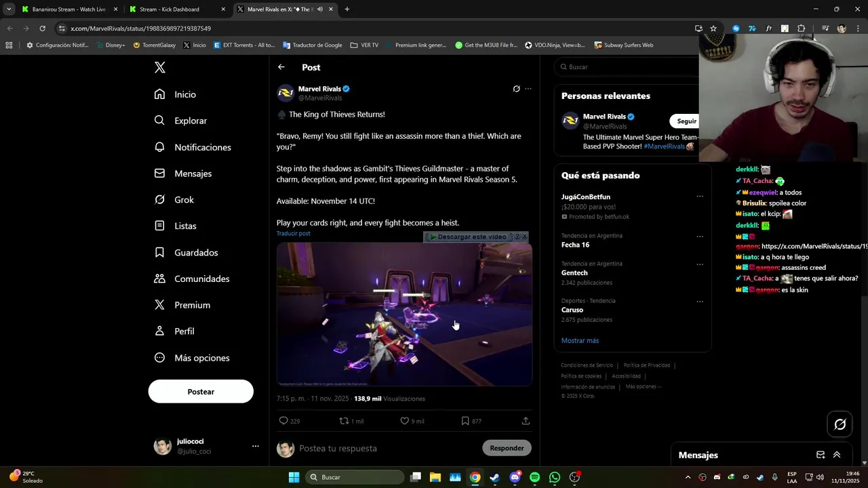Open Listas in the X sidebar
The width and height of the screenshot is (868, 488).
(x=175, y=226)
